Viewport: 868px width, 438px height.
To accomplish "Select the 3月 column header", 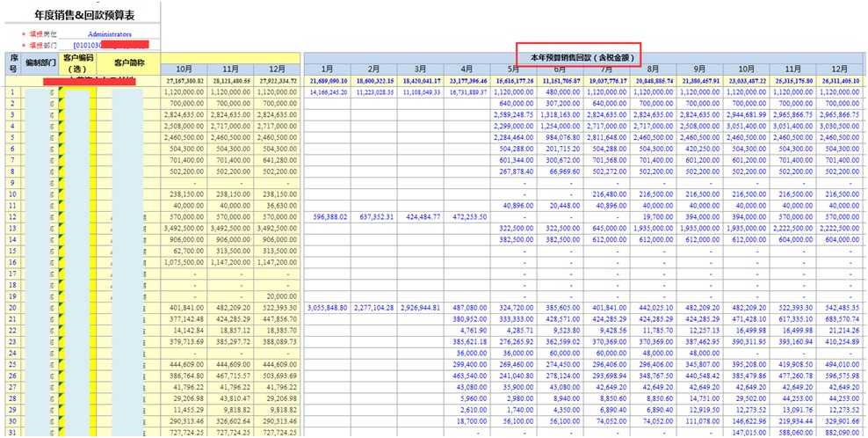I will [x=420, y=69].
